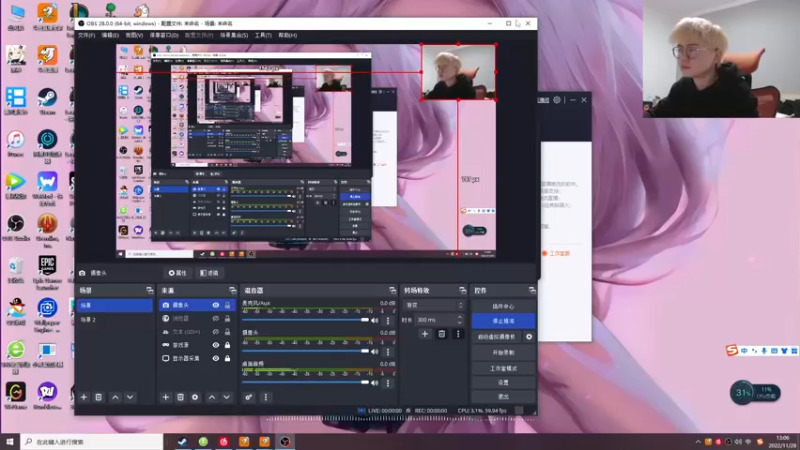Delete the selected scene with the trash icon
Viewport: 800px width, 450px height.
(98, 397)
